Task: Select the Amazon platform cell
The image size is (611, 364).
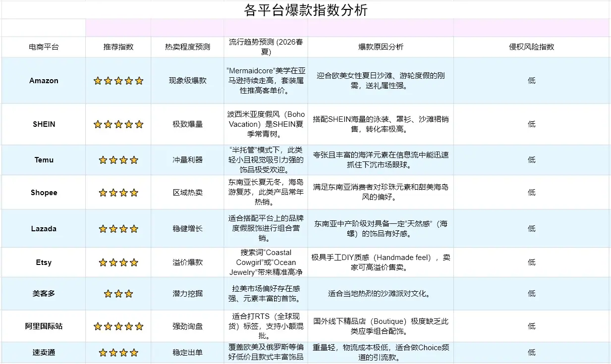Action: point(44,81)
